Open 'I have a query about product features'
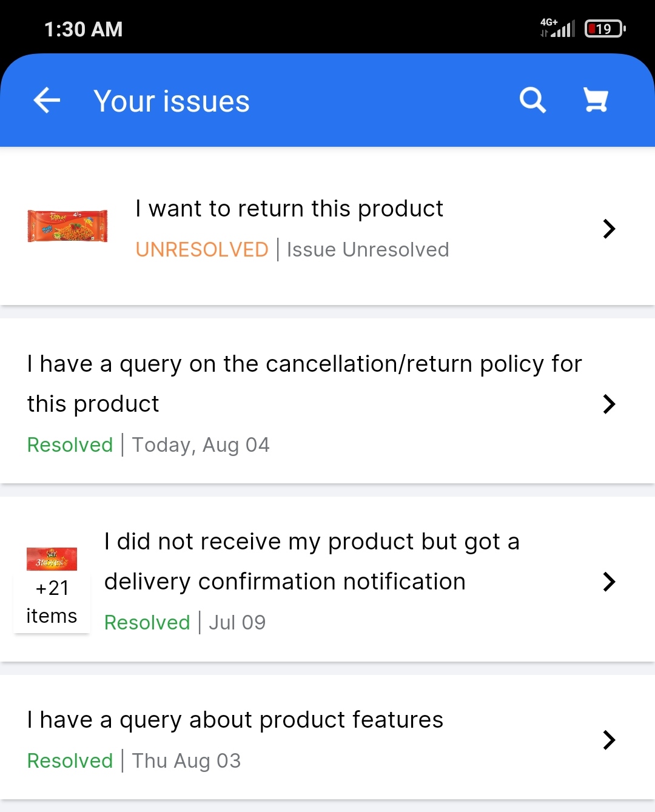 pos(235,720)
